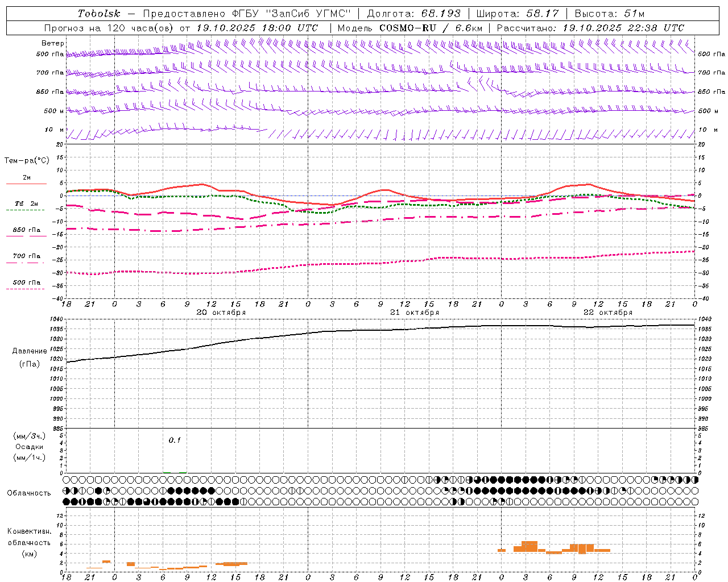This screenshot has width=728, height=582.
Task: Click the Давление pressure panel title
Action: click(x=30, y=351)
